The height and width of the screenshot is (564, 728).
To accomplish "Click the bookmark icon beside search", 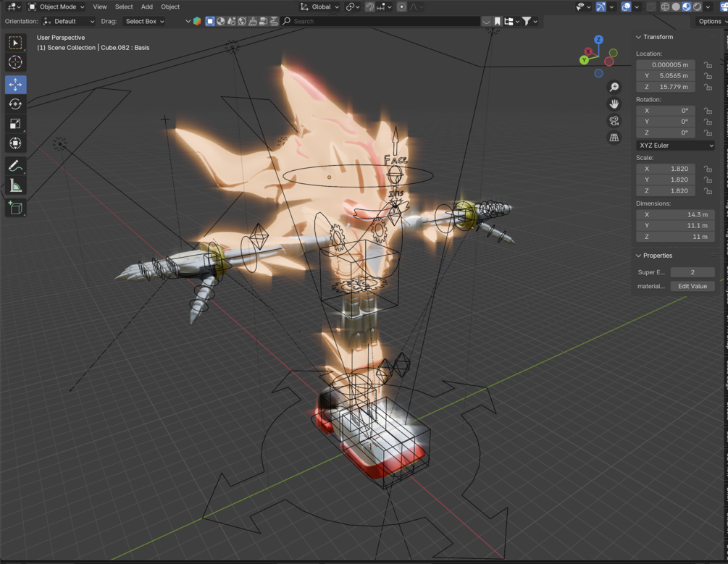I will [497, 21].
